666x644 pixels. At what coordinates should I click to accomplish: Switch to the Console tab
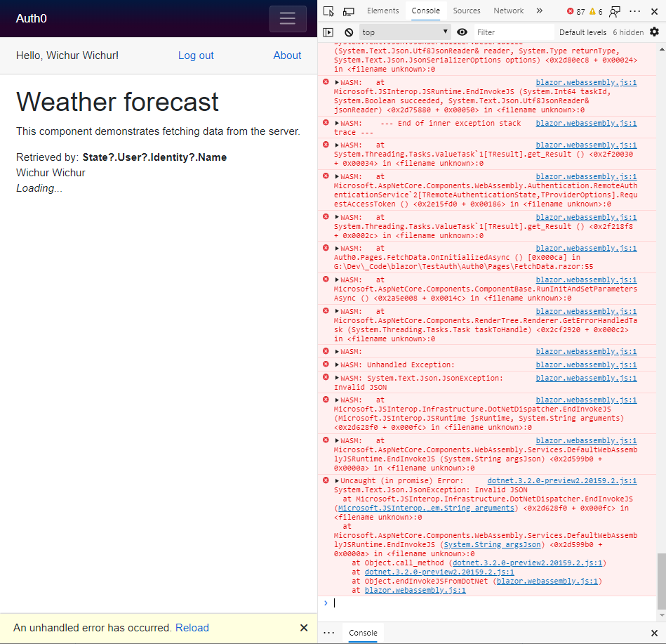tap(425, 11)
